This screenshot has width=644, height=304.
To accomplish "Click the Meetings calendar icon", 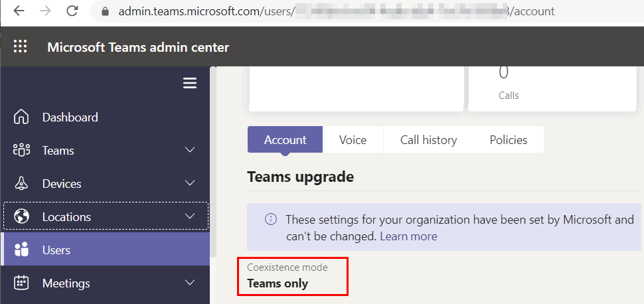I will coord(21,283).
